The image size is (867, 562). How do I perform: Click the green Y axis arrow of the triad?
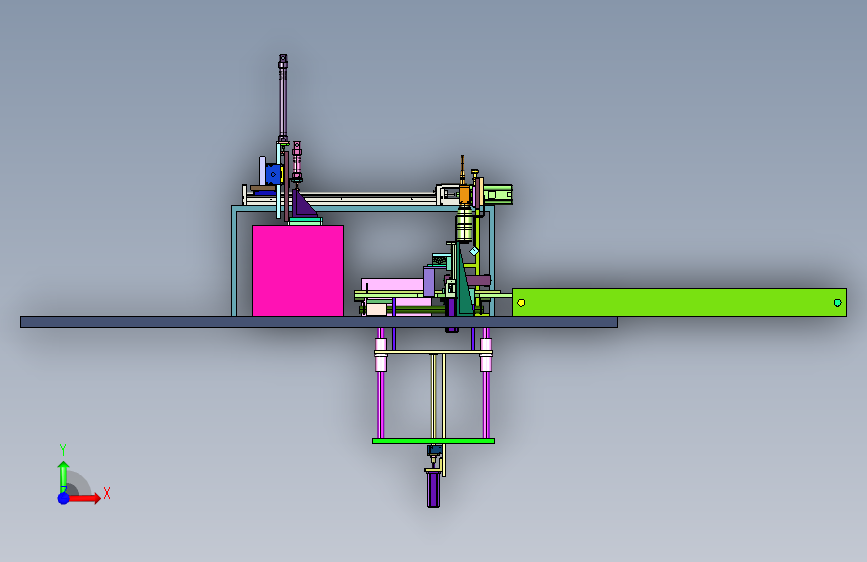(64, 476)
